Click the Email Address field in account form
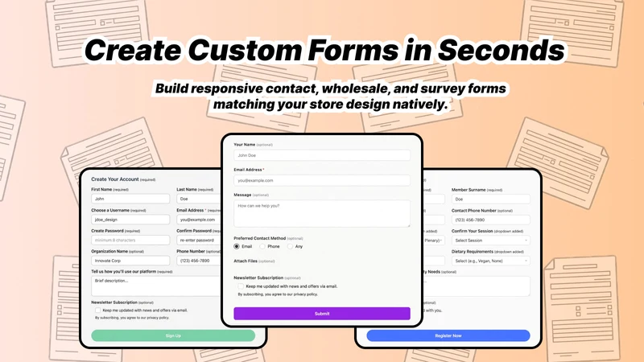This screenshot has width=644, height=362. [199, 220]
